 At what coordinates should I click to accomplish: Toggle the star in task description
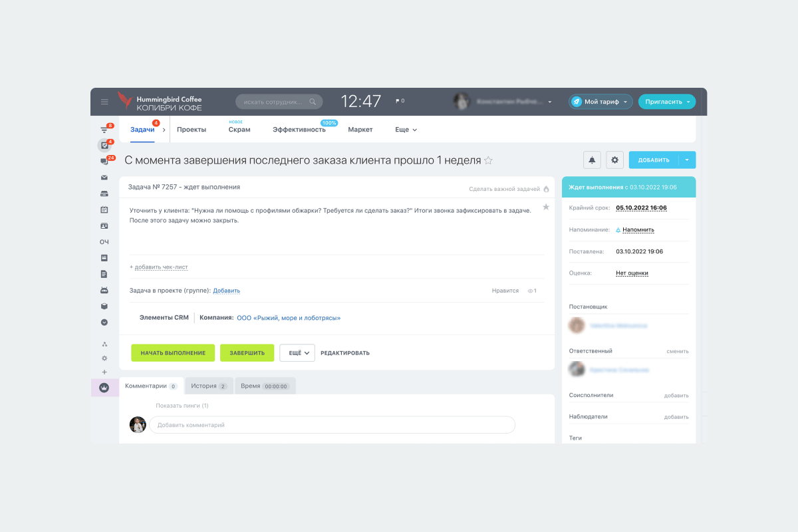(546, 207)
